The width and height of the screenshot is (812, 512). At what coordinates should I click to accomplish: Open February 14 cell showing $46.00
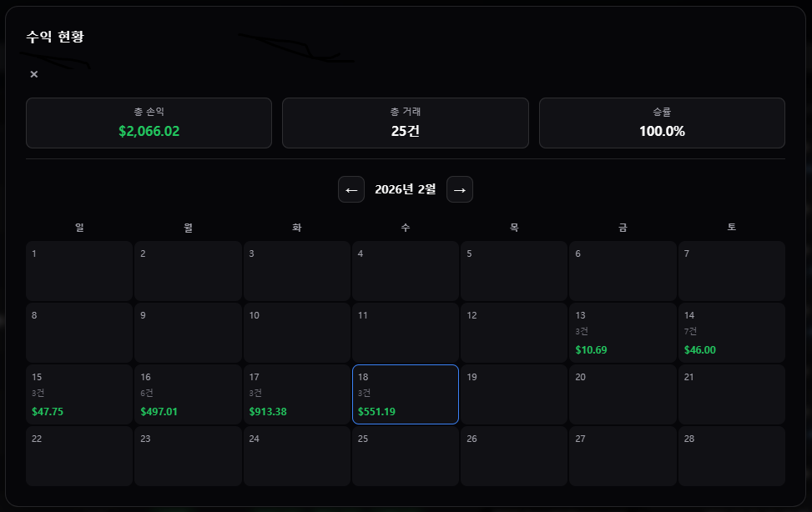[731, 333]
